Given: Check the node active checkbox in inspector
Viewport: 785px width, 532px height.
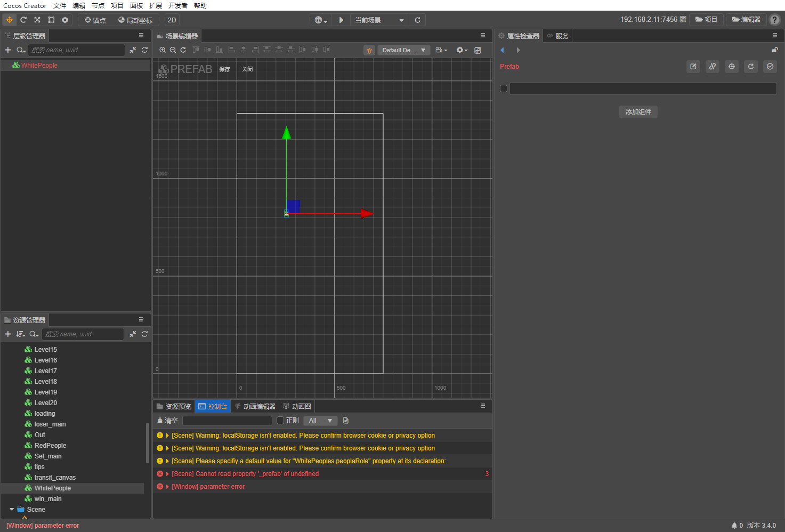Looking at the screenshot, I should (x=504, y=88).
